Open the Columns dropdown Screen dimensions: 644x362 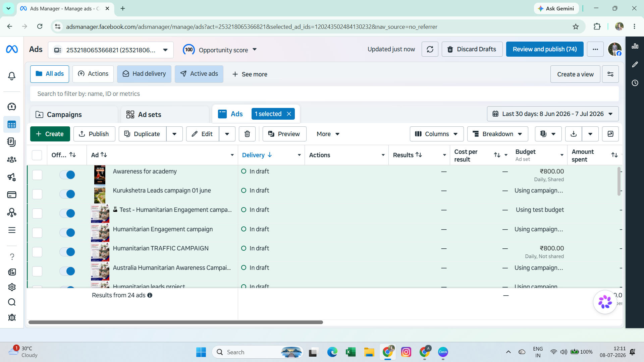436,134
